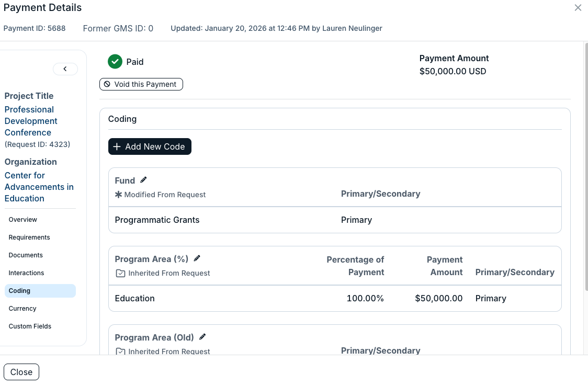
Task: Click the vertical scrollbar on the right
Action: tap(586, 166)
